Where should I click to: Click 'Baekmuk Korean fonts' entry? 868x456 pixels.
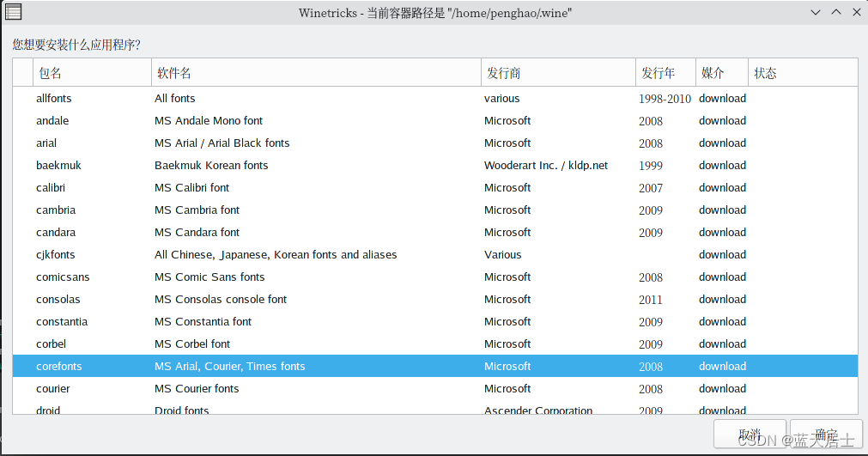211,166
